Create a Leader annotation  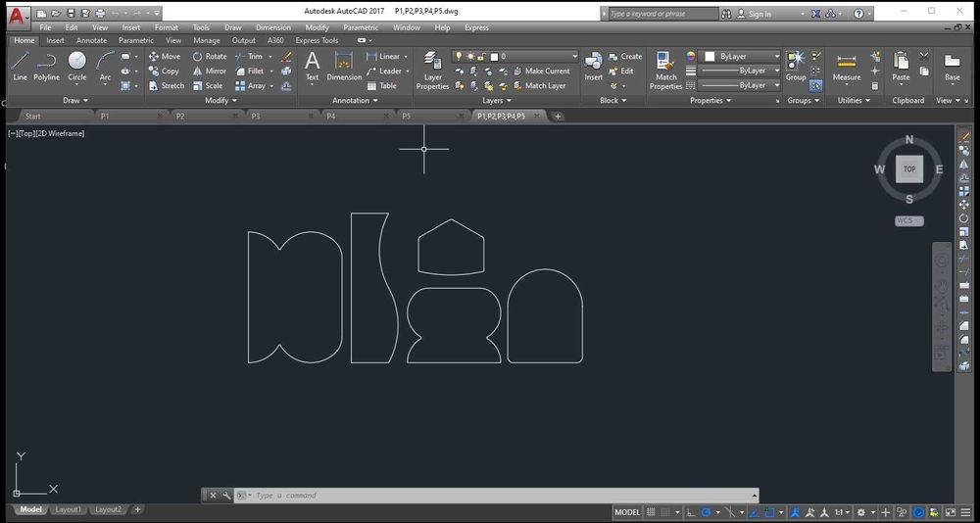384,71
